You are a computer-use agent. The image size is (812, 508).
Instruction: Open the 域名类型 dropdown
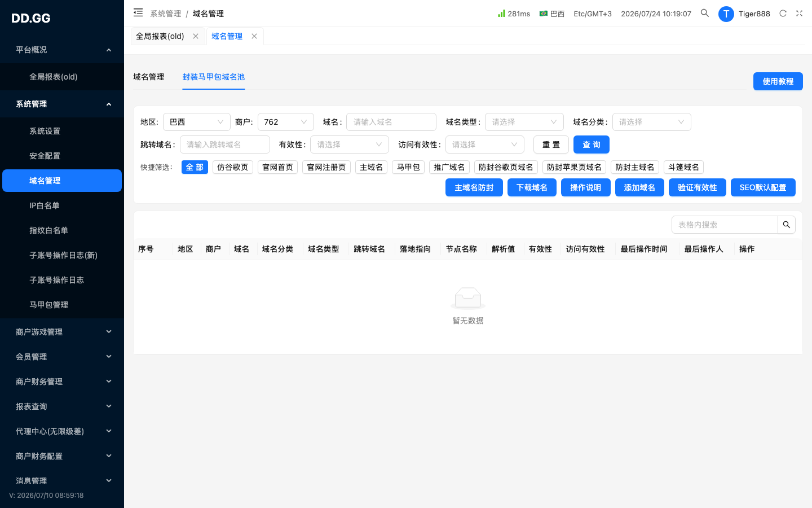coord(524,122)
